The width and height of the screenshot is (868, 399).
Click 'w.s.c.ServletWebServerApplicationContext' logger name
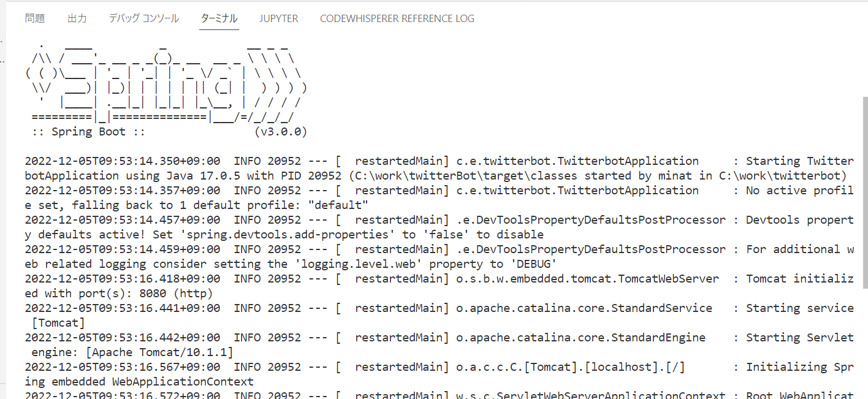pyautogui.click(x=591, y=395)
